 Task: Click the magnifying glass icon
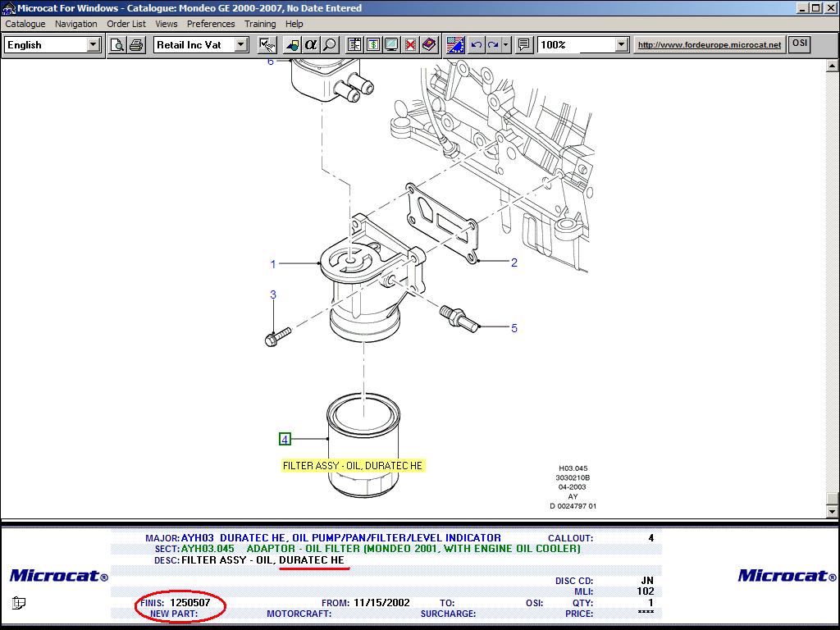(x=329, y=45)
